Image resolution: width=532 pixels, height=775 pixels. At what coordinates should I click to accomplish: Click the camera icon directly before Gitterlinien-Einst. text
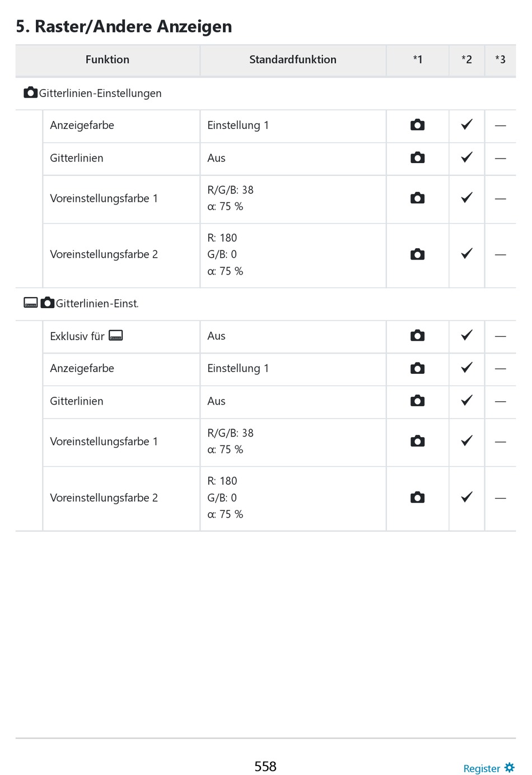[48, 303]
